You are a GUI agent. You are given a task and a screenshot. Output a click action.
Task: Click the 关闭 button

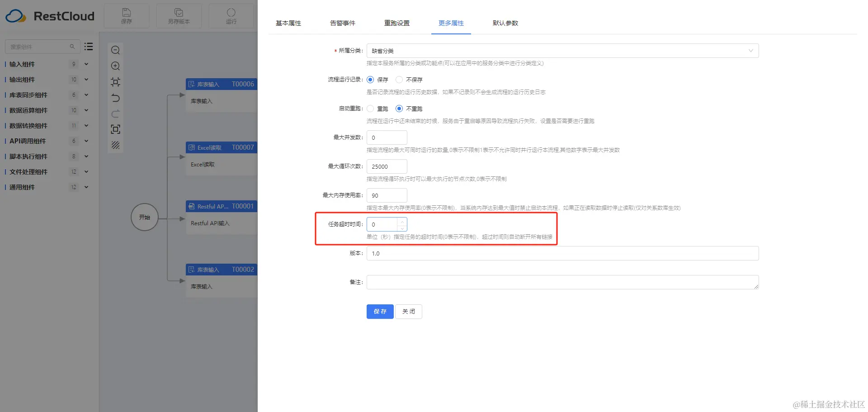pos(409,312)
